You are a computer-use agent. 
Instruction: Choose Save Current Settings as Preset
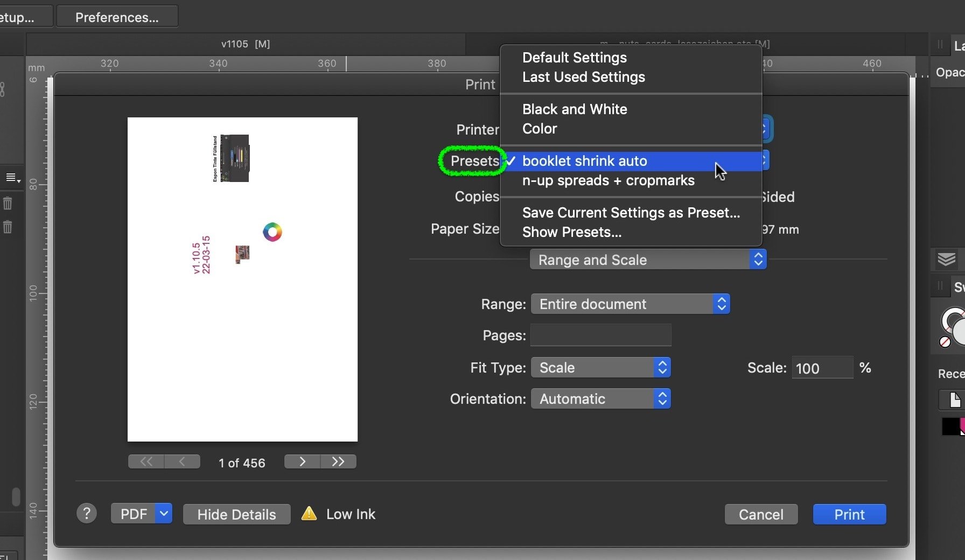[631, 213]
